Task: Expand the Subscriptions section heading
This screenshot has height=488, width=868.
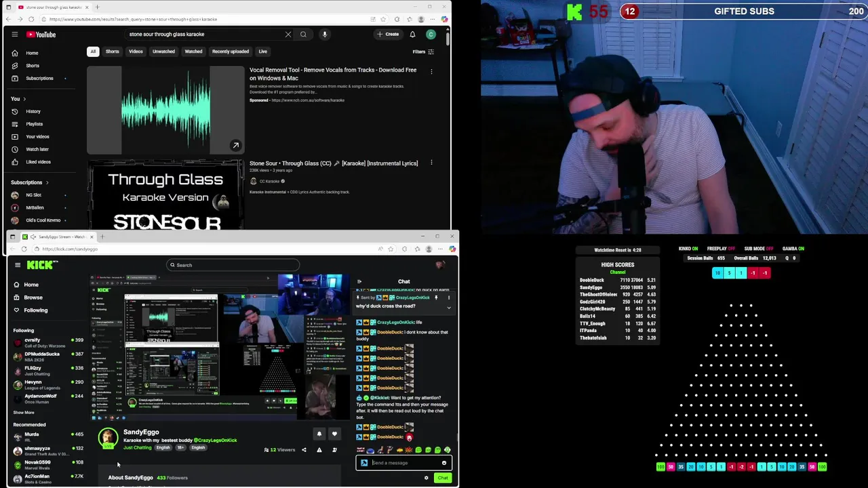Action: (30, 182)
